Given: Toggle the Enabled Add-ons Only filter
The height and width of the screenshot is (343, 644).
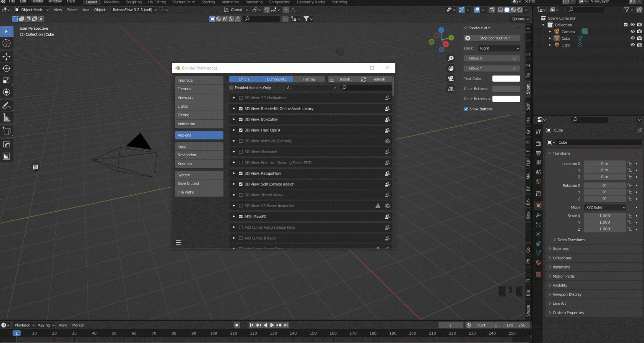Looking at the screenshot, I should (x=231, y=88).
